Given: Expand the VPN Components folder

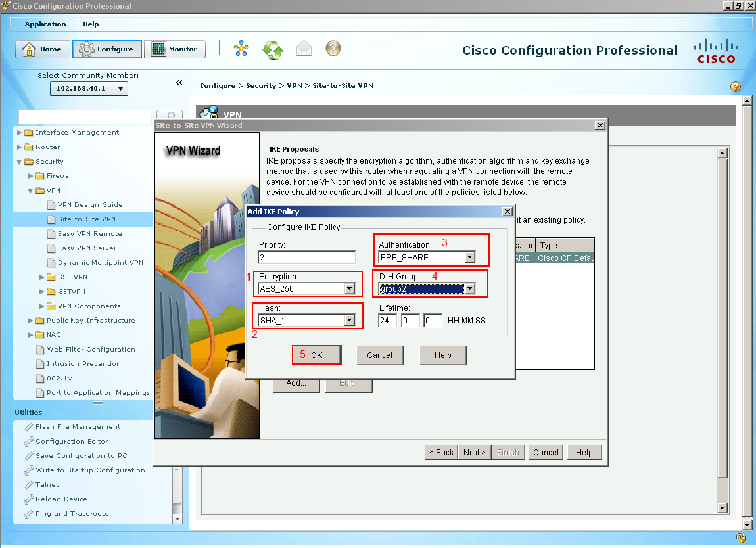Looking at the screenshot, I should click(x=42, y=306).
